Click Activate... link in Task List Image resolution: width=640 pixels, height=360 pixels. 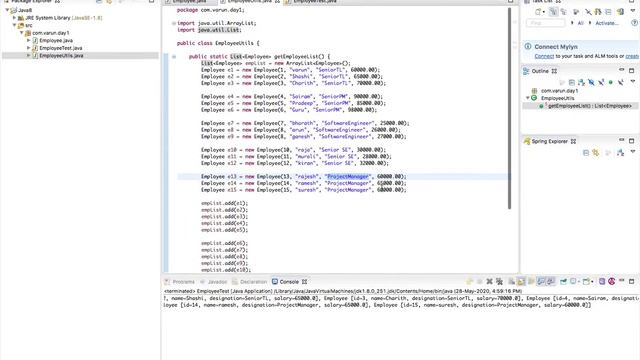click(x=607, y=23)
